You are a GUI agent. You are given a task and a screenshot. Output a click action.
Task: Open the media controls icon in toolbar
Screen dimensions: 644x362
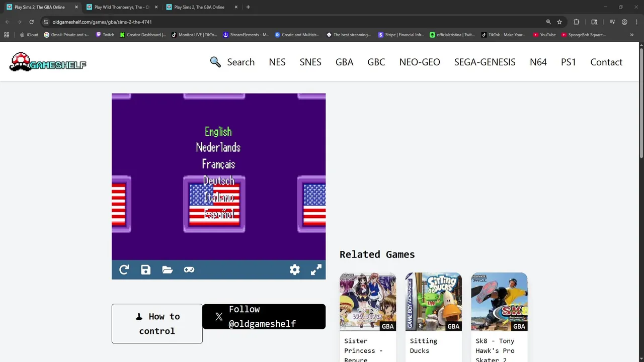point(612,22)
